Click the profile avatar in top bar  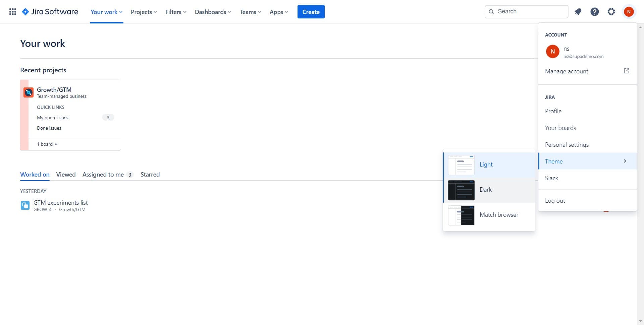(x=629, y=12)
